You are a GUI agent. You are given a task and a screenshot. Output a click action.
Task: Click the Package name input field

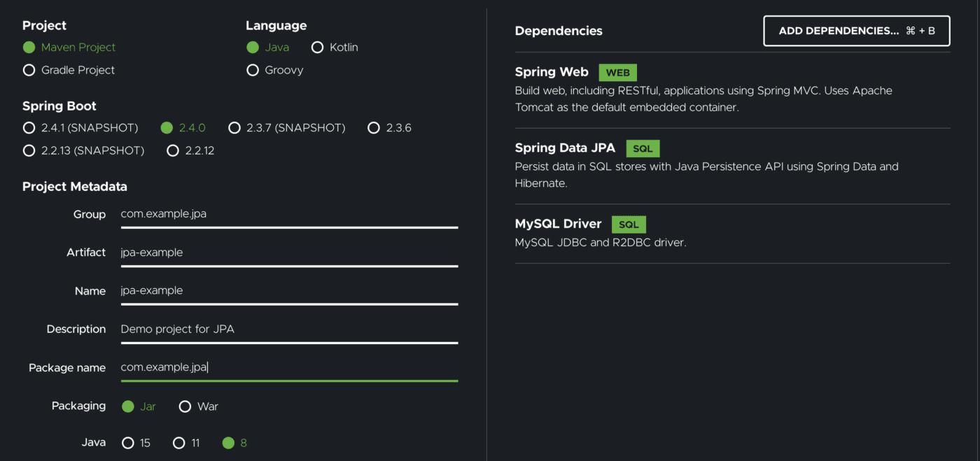[x=289, y=368]
